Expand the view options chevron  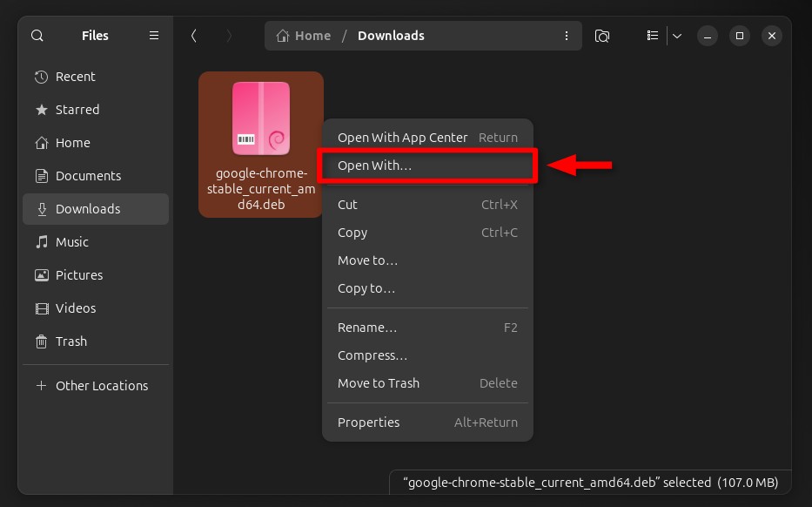pos(677,36)
